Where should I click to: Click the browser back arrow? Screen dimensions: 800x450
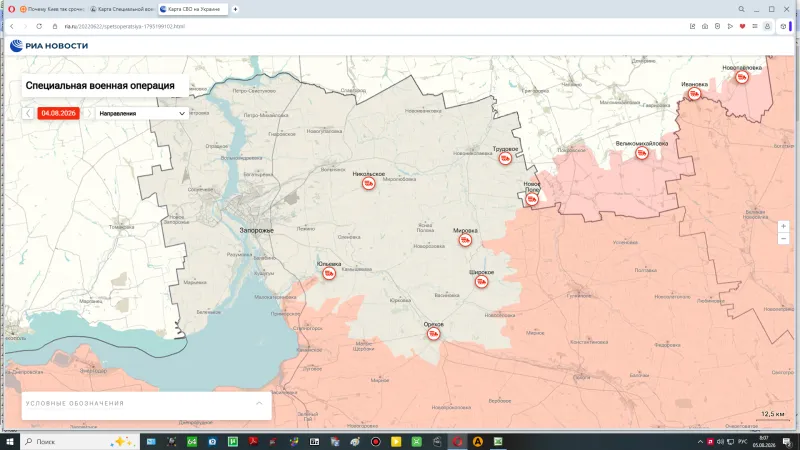12,26
